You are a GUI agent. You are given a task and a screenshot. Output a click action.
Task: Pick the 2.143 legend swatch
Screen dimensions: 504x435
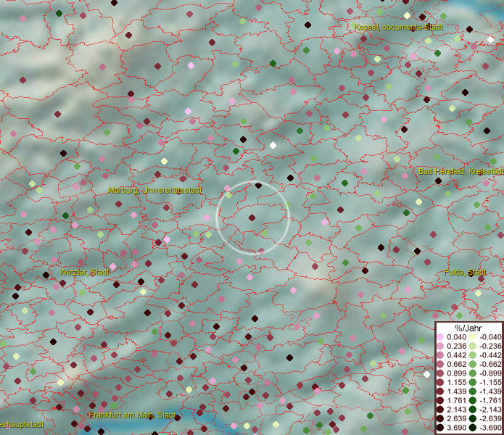click(x=440, y=410)
